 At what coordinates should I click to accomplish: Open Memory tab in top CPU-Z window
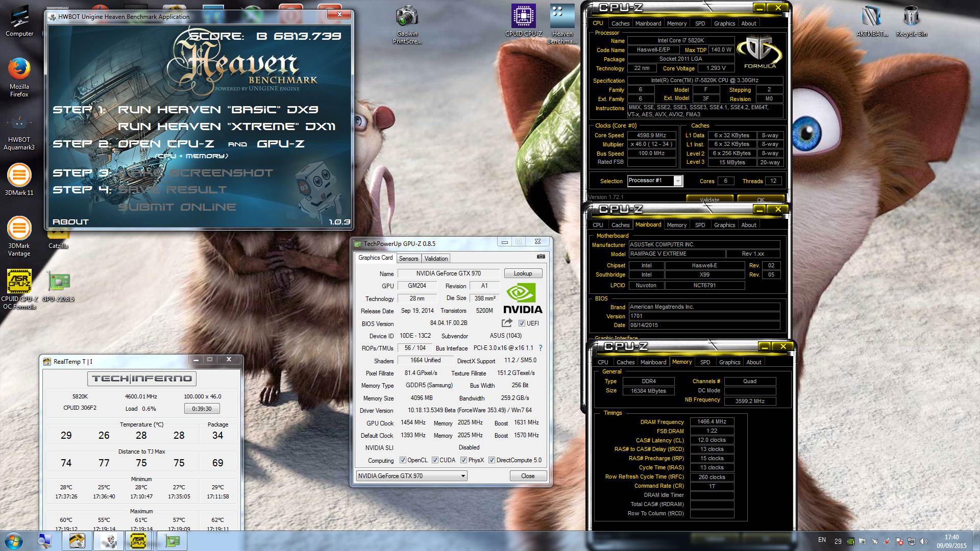tap(676, 23)
